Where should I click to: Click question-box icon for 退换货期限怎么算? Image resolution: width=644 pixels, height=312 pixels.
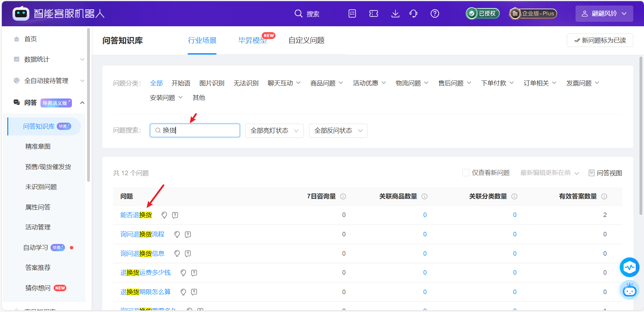pyautogui.click(x=194, y=292)
